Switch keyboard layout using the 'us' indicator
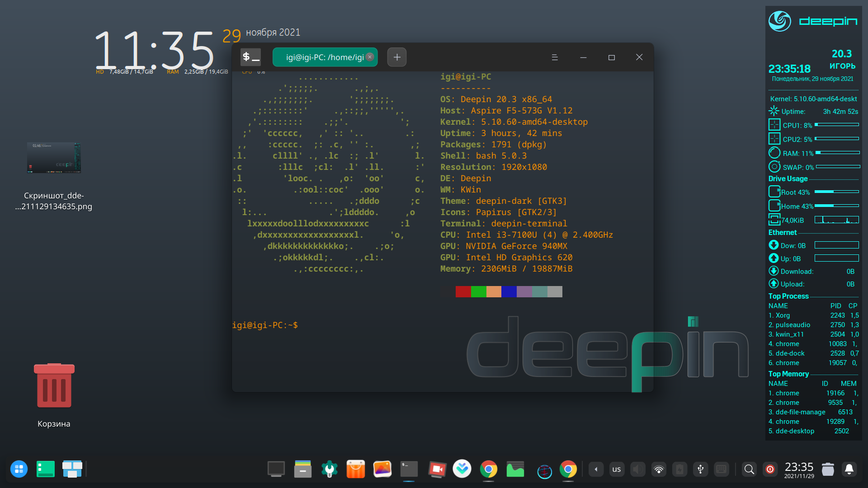The height and width of the screenshot is (488, 868). coord(617,469)
